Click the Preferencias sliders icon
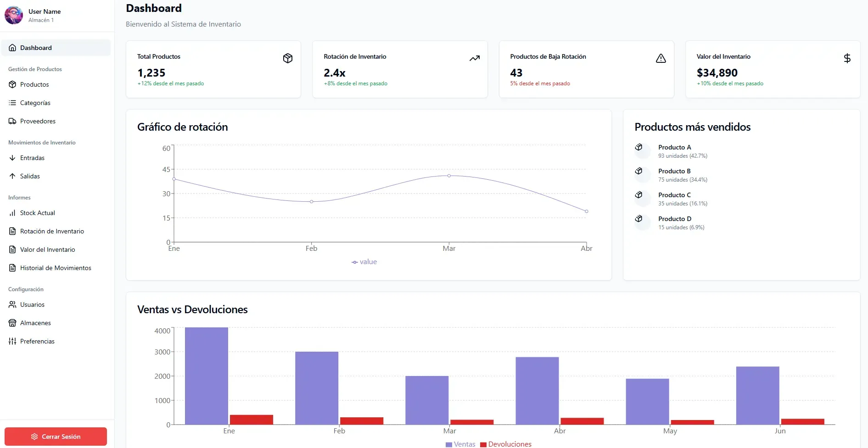The height and width of the screenshot is (448, 868). tap(12, 341)
